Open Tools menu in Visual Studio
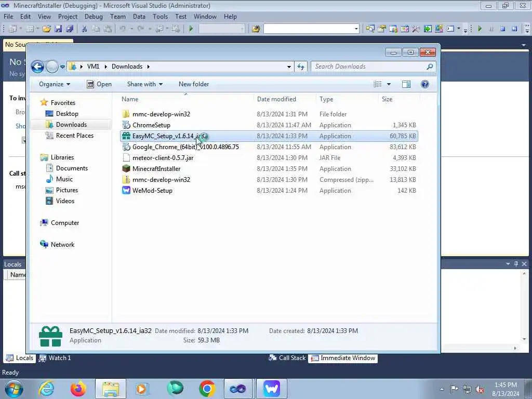532x399 pixels. click(160, 16)
